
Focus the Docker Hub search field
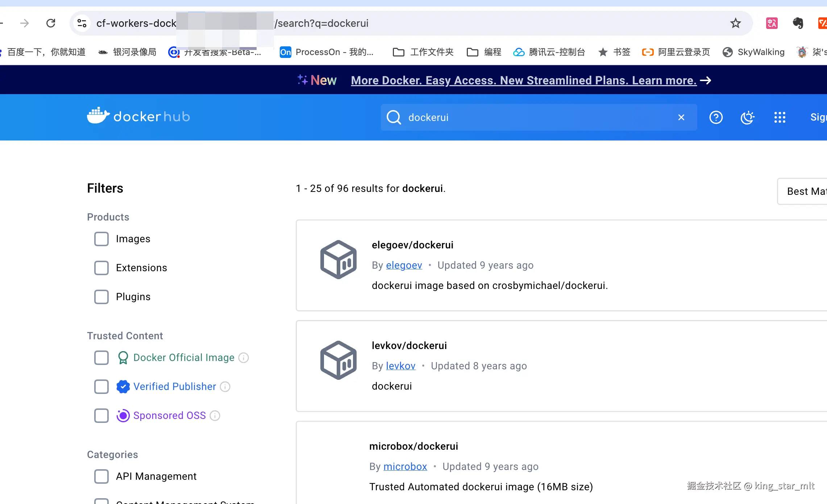tap(539, 117)
